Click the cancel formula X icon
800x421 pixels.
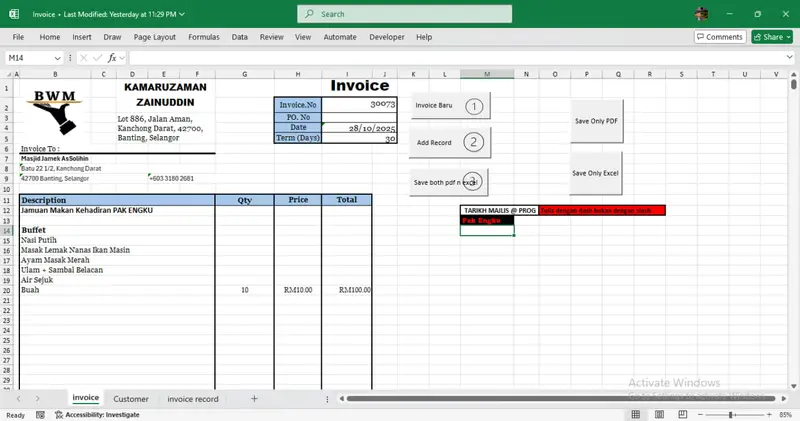84,58
